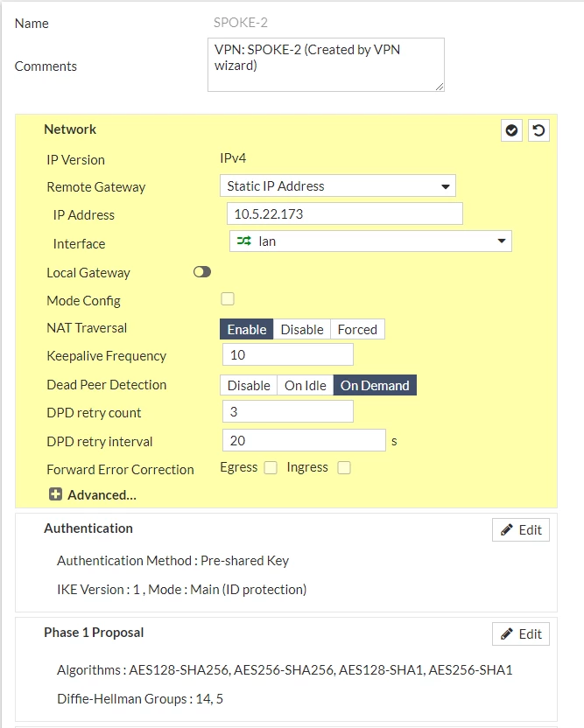Select Forced NAT Traversal option

click(x=357, y=329)
